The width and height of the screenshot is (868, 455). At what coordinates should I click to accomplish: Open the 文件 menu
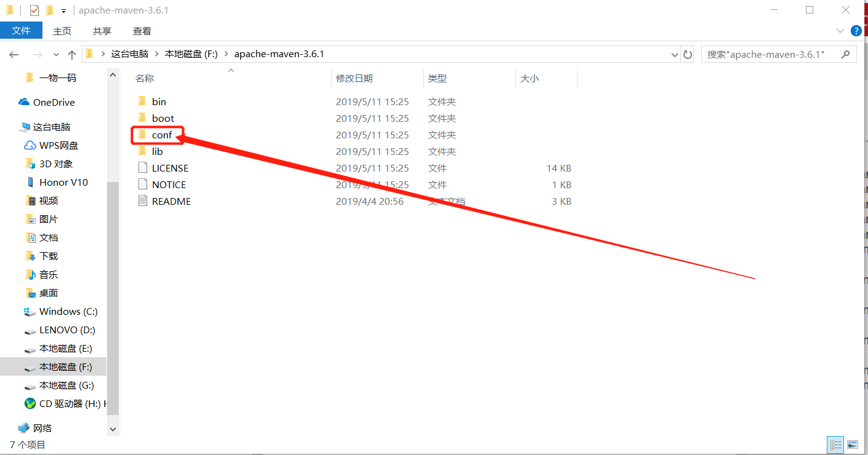pos(21,30)
